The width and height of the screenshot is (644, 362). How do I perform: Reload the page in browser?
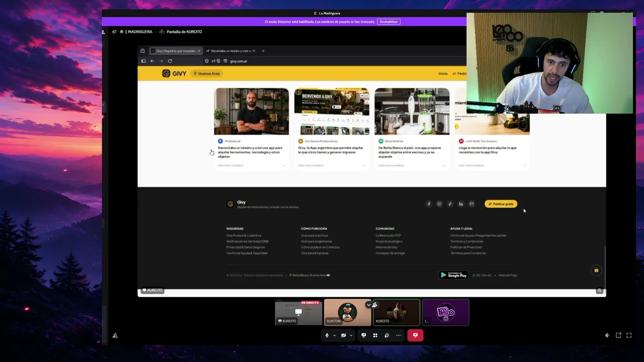(170, 61)
